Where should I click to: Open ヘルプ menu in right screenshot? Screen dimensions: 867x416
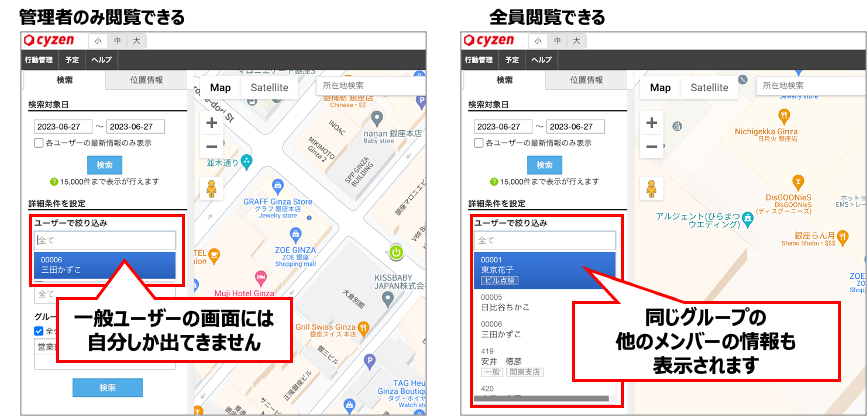(x=542, y=60)
